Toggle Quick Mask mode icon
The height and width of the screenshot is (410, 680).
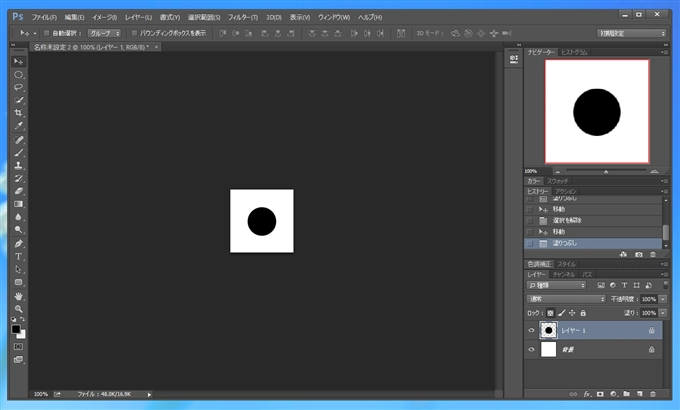coord(18,347)
